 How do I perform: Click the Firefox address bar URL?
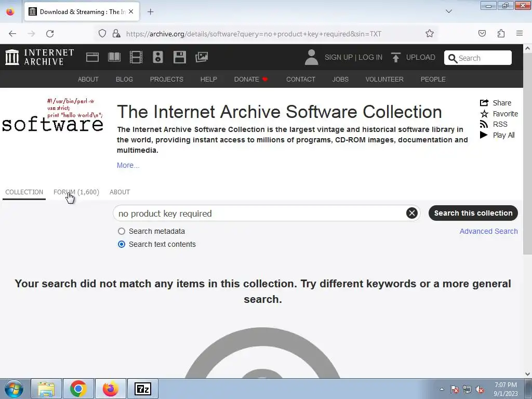click(254, 34)
